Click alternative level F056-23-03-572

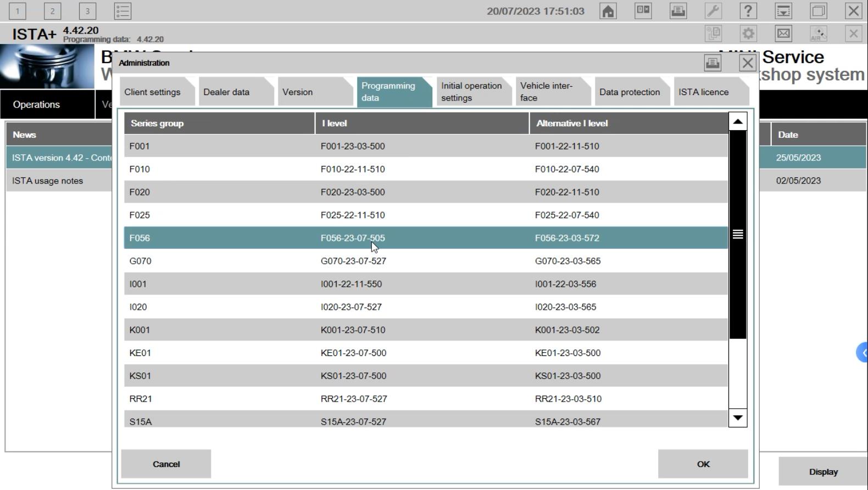pyautogui.click(x=567, y=238)
